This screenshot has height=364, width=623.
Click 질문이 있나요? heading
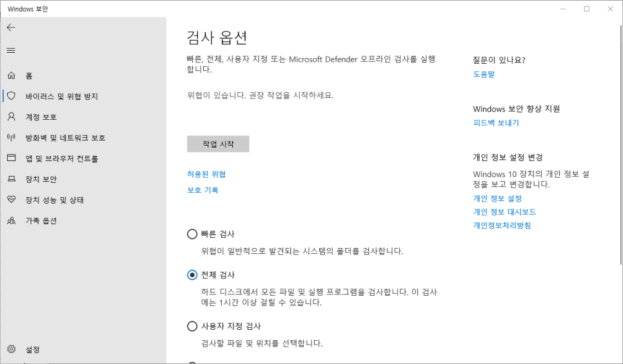[x=499, y=60]
